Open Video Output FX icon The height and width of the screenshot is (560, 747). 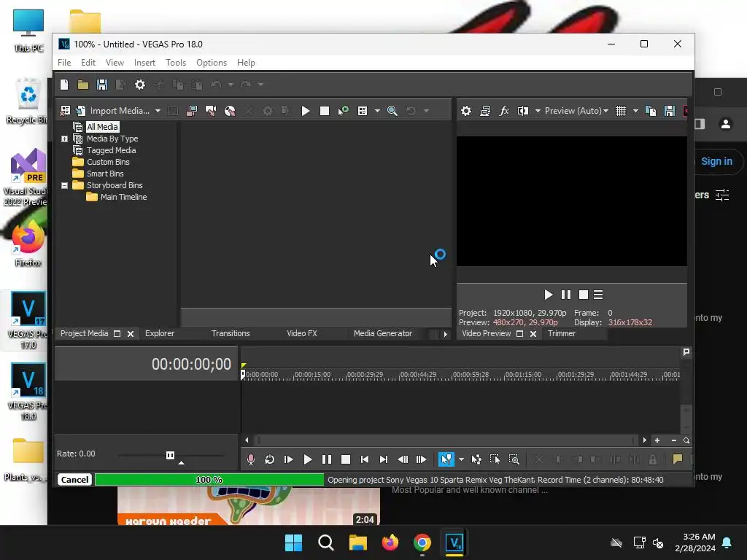504,111
